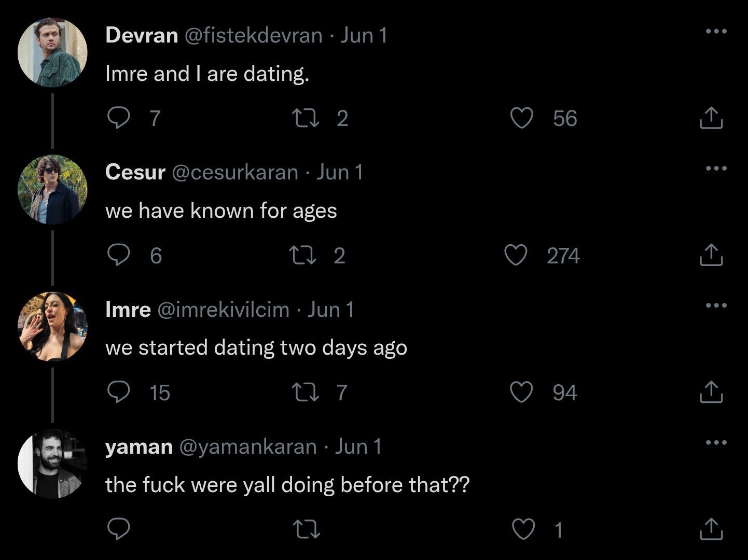Image resolution: width=748 pixels, height=560 pixels.
Task: Share Imre's tweet
Action: pos(711,392)
